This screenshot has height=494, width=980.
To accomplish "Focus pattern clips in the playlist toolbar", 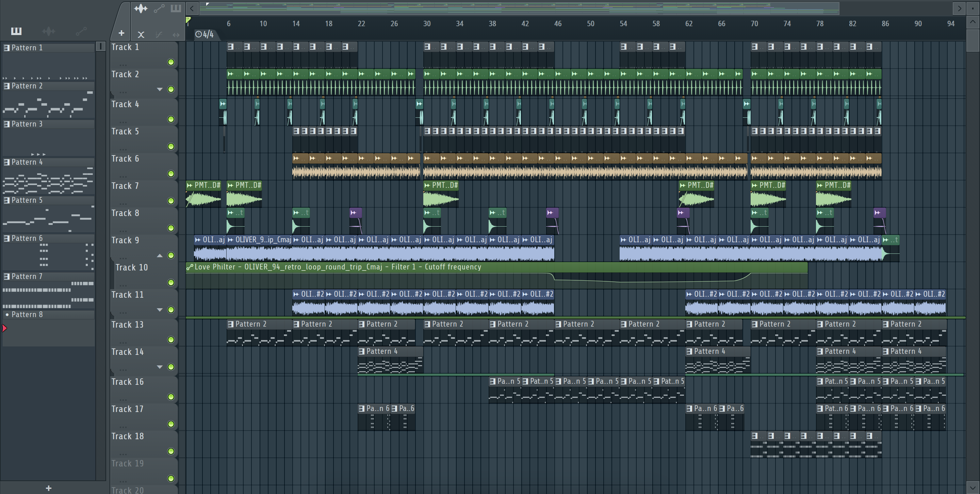I will coord(176,9).
